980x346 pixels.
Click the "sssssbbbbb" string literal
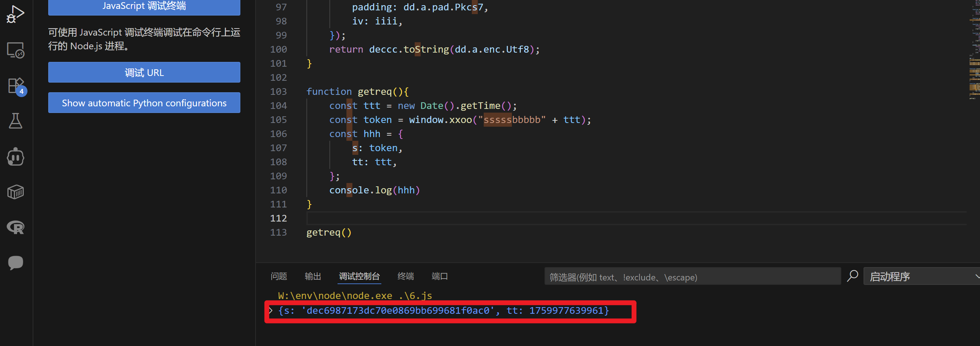coord(512,120)
